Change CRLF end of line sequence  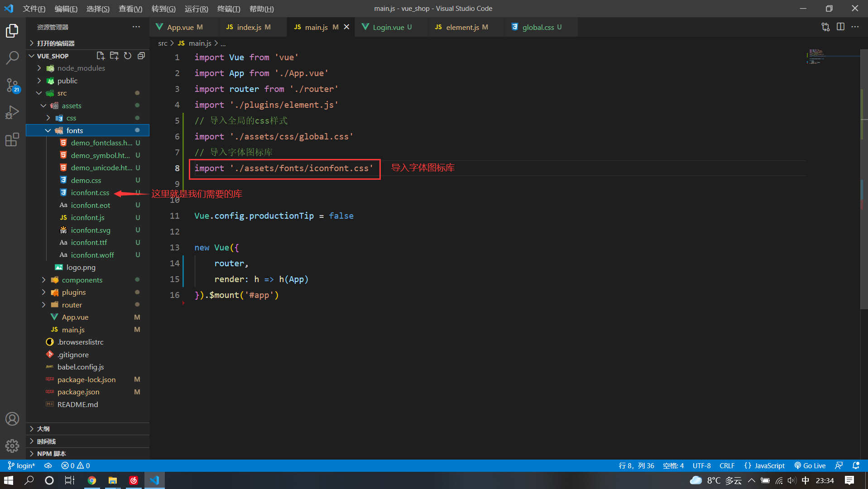pos(727,465)
